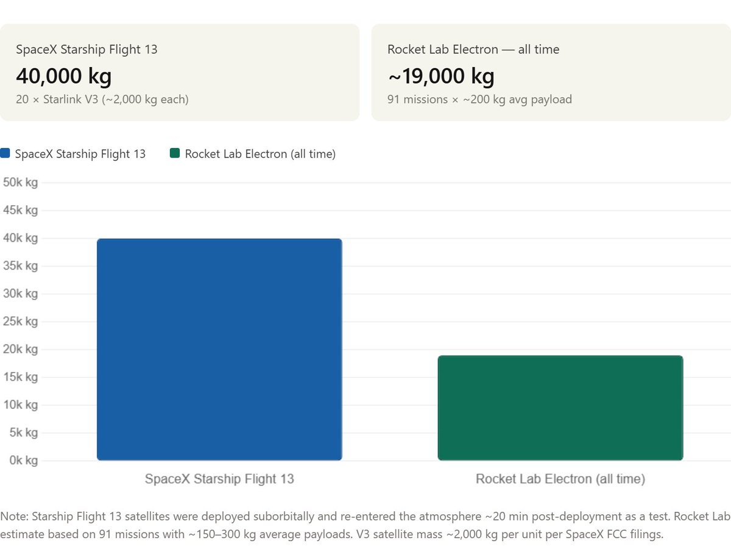The height and width of the screenshot is (560, 731).
Task: Click 'Rocket Lab Electron — all time' card title
Action: point(473,49)
